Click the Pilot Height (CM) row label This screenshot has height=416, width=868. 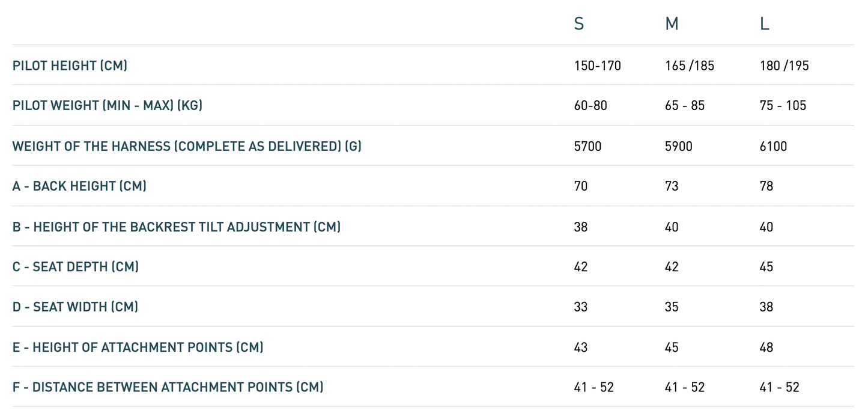pos(70,66)
